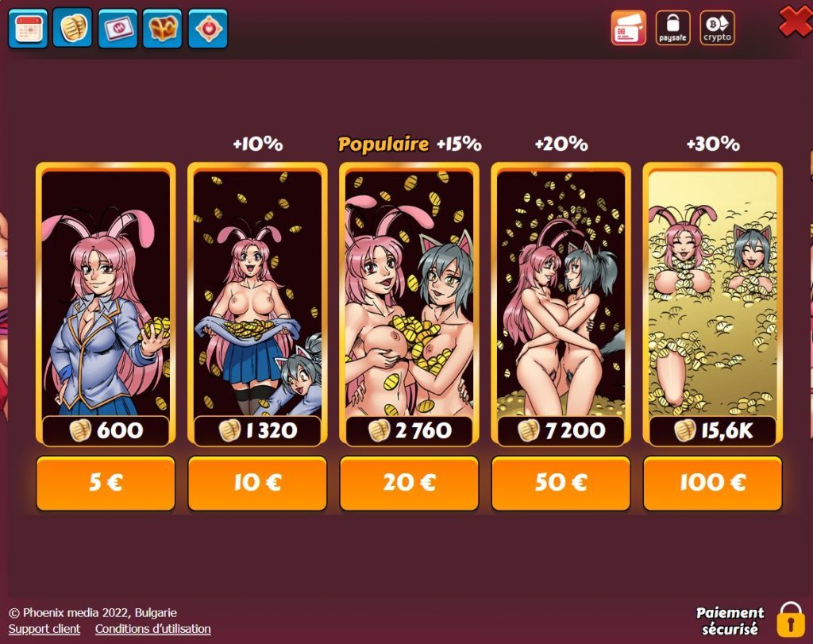This screenshot has height=644, width=813.
Task: Choose crypto payment method
Action: click(717, 28)
